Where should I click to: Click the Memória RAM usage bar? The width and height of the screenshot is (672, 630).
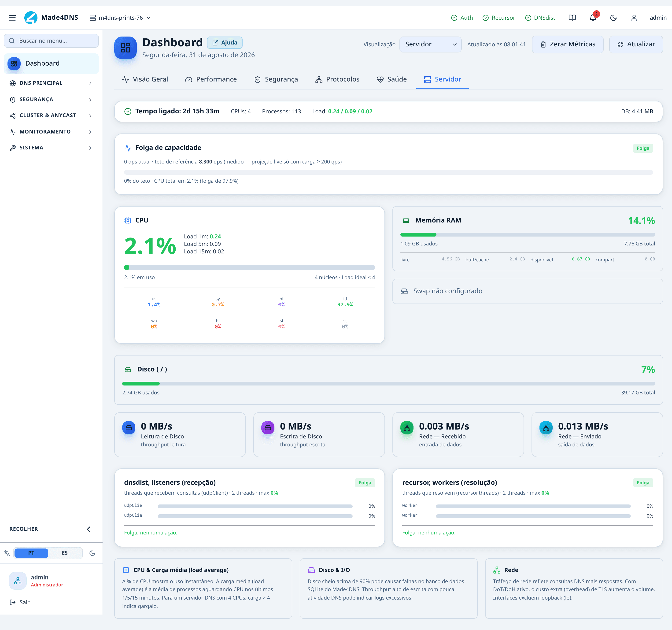tap(528, 235)
